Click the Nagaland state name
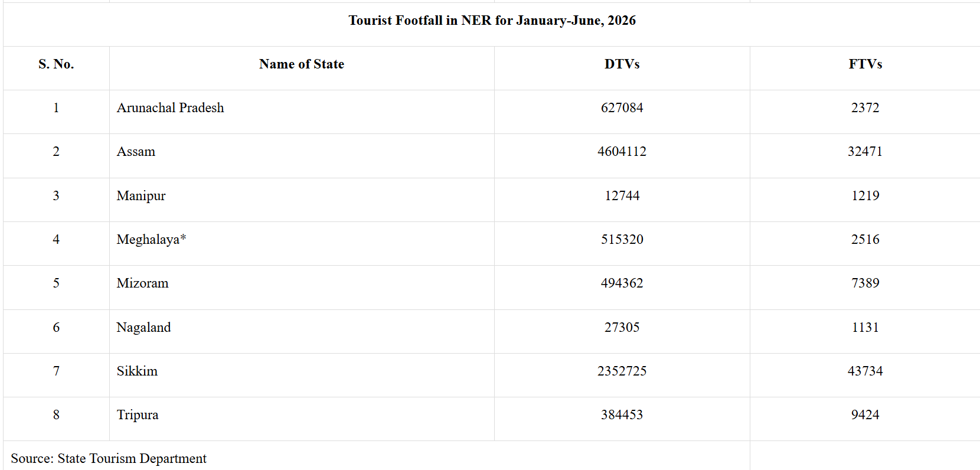The image size is (980, 470). (x=143, y=327)
